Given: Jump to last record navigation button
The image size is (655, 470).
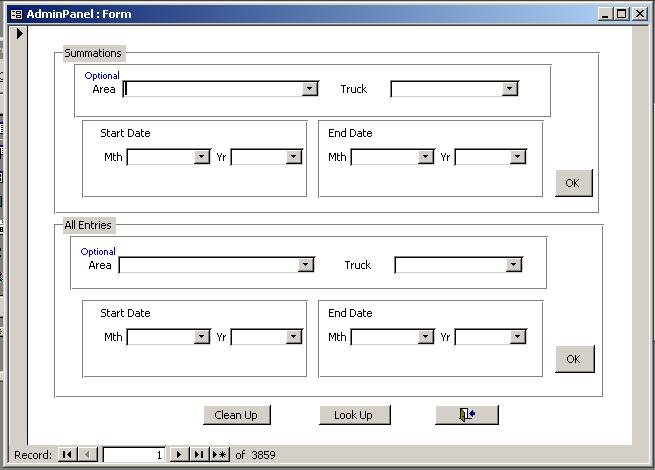Looking at the screenshot, I should point(199,455).
